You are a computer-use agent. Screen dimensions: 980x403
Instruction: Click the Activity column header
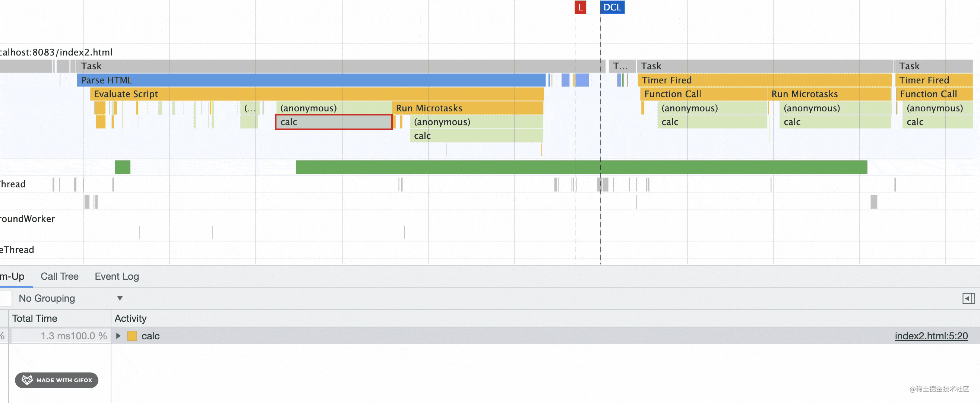coord(130,318)
